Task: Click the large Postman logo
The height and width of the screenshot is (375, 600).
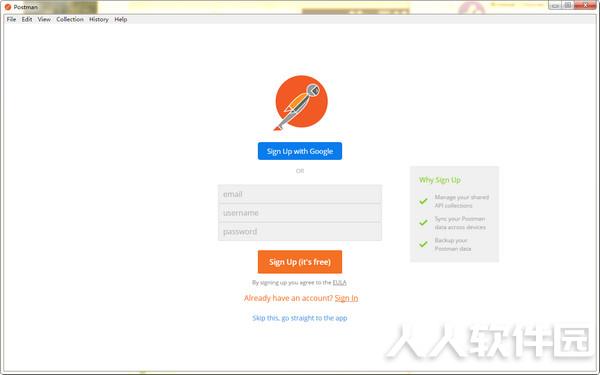Action: point(300,103)
